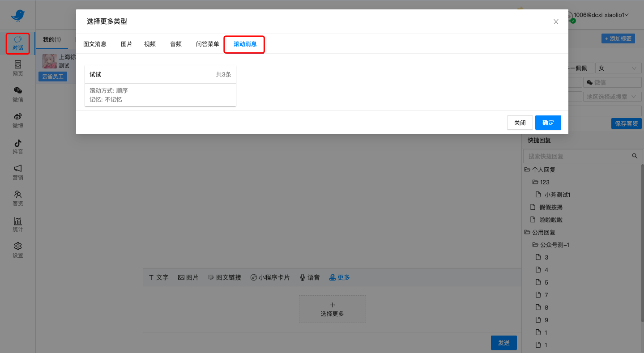Switch to the 微博 section

[17, 120]
